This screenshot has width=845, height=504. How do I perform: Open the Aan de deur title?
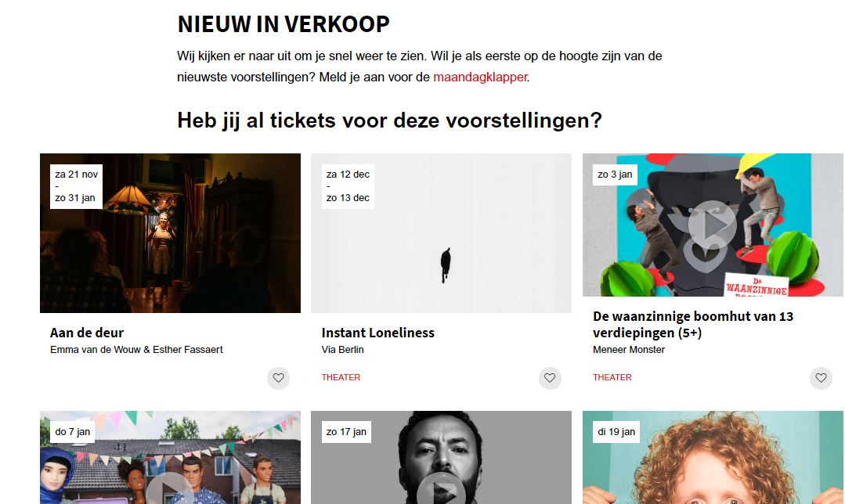87,333
